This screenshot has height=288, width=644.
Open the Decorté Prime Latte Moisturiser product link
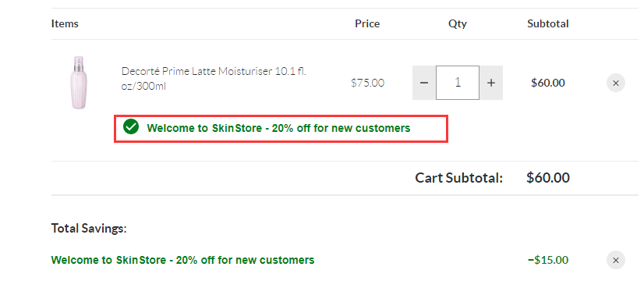[214, 79]
